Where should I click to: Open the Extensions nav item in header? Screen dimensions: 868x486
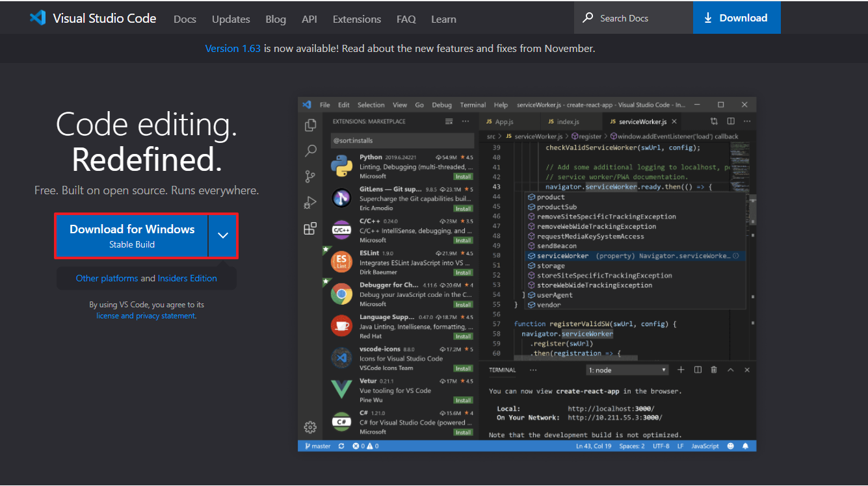(357, 19)
